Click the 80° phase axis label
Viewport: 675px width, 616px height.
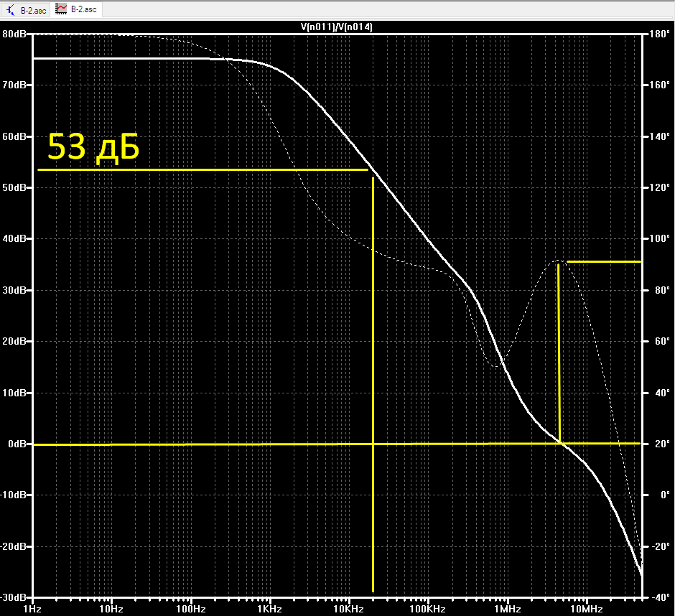[662, 290]
